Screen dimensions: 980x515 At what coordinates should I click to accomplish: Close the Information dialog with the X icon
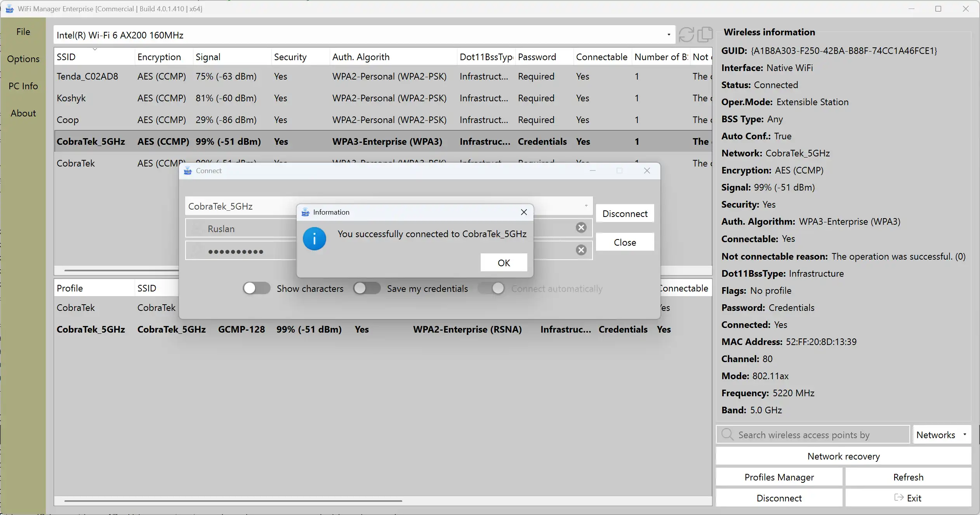524,212
